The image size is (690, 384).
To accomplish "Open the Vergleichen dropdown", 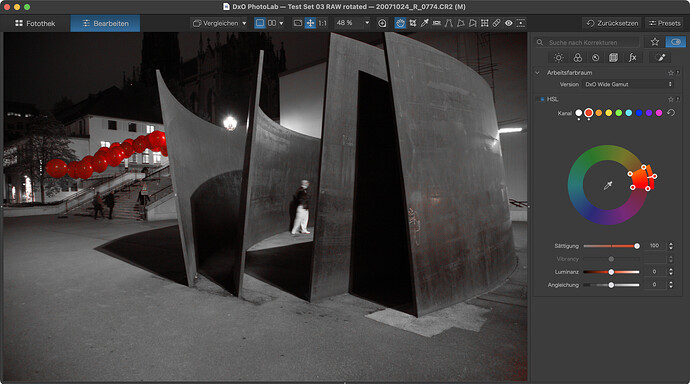I will [220, 23].
